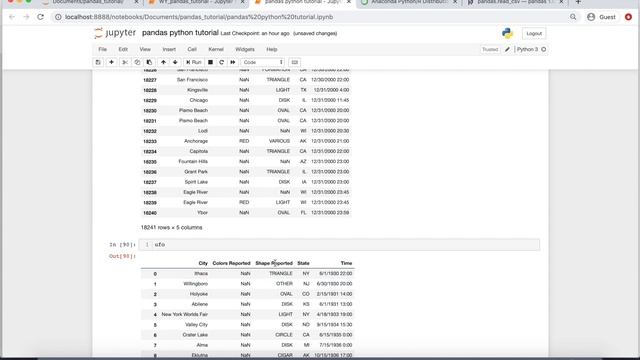Click the Colors Reported column header

coord(231,263)
